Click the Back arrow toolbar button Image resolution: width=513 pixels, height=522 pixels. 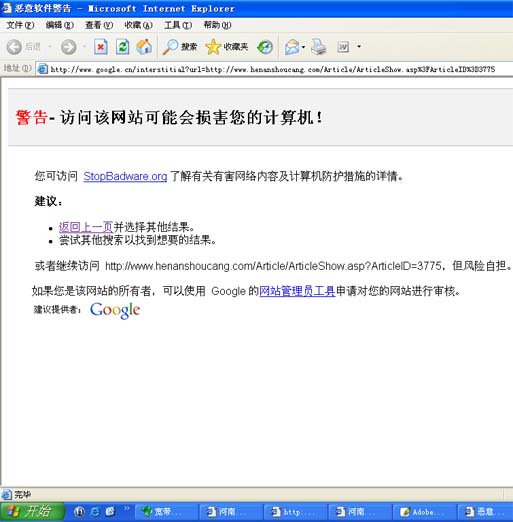click(14, 47)
